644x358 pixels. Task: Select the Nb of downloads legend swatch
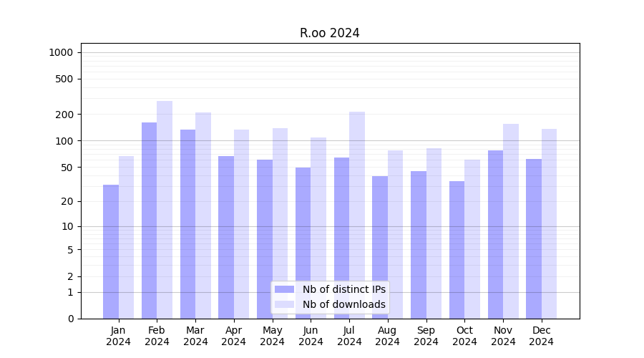(x=284, y=304)
